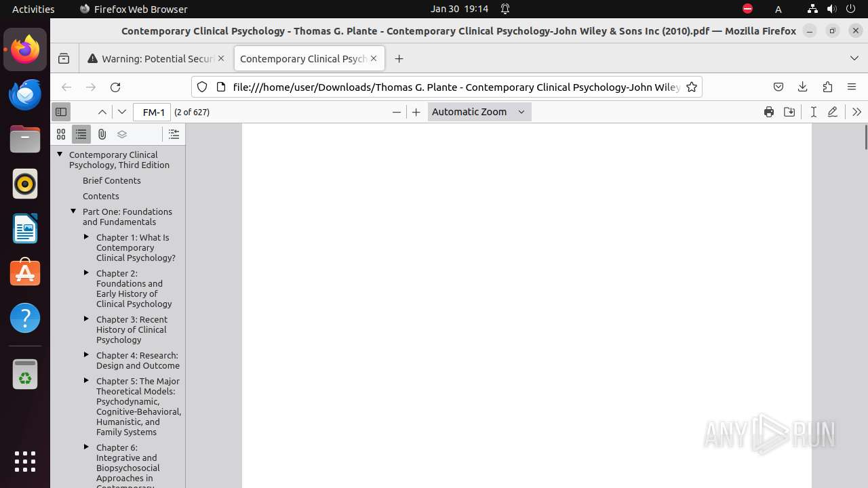Show document outline in sidebar

click(x=81, y=134)
